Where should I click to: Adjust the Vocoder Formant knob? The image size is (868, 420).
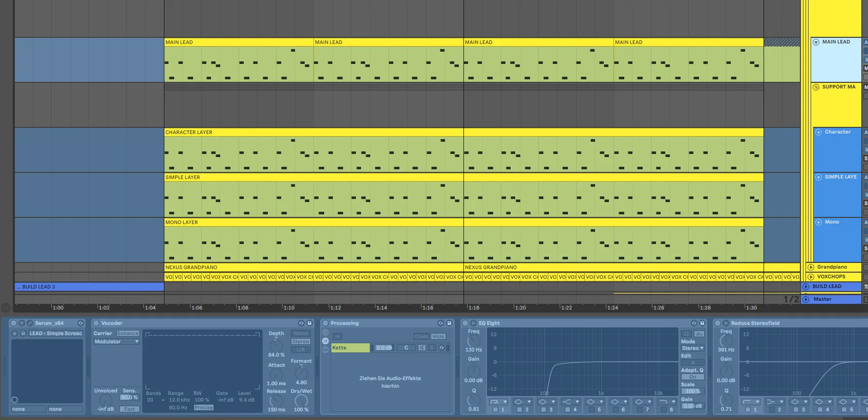pyautogui.click(x=301, y=372)
